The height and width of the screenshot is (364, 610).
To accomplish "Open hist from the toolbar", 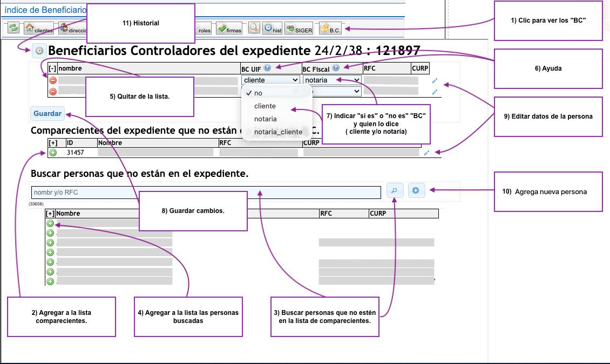I will click(x=272, y=29).
